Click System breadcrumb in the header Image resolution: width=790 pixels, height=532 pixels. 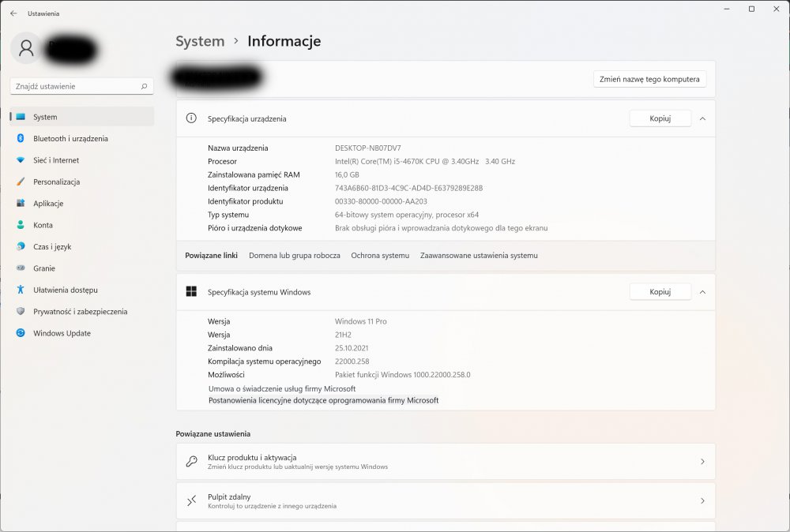[200, 42]
